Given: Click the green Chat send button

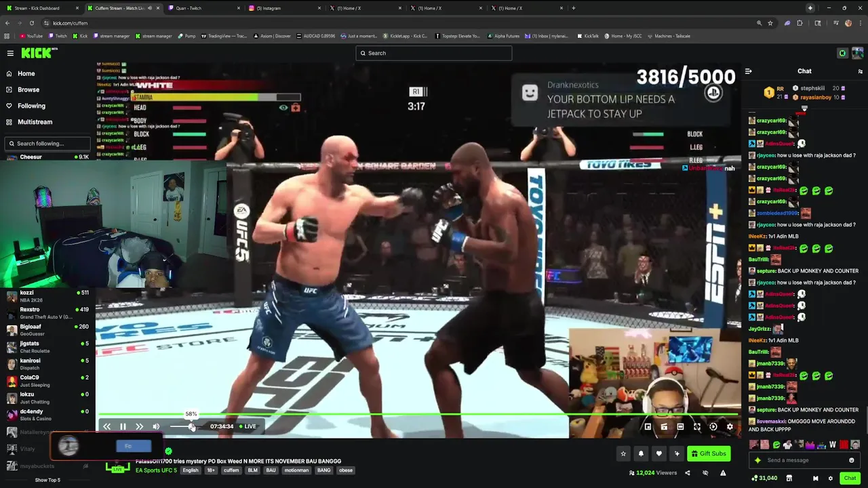Looking at the screenshot, I should tap(850, 478).
